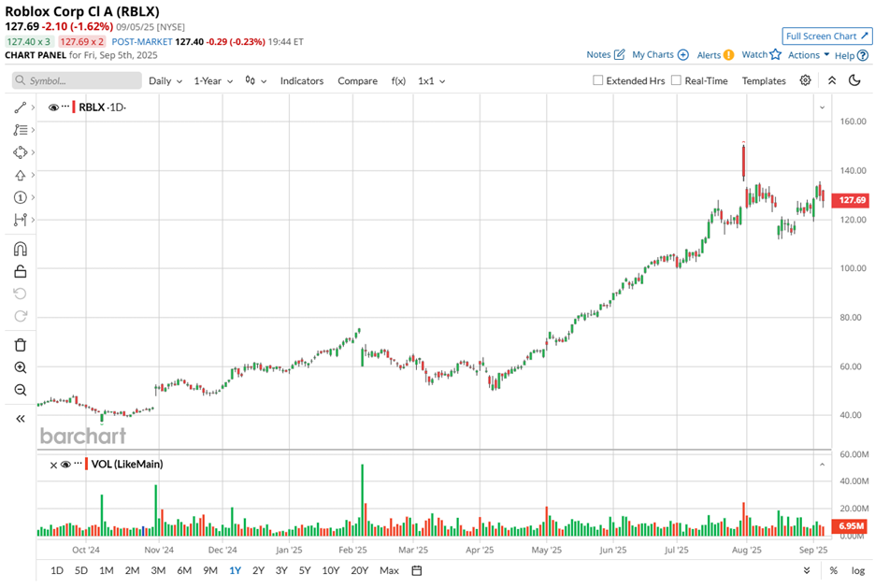Select the 5D range tab
Viewport: 875px width, 588px height.
[x=81, y=570]
